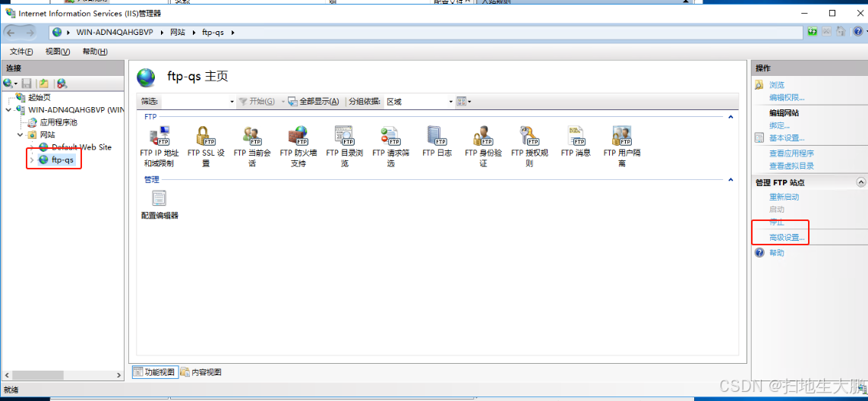Select ftp-qs site in the tree
Viewport: 868px width, 401px height.
coord(62,160)
